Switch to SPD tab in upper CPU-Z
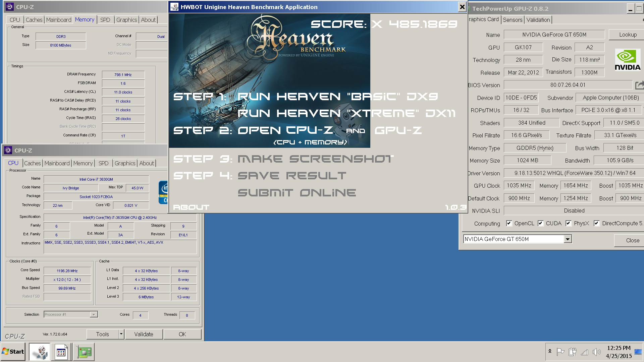 pos(105,20)
